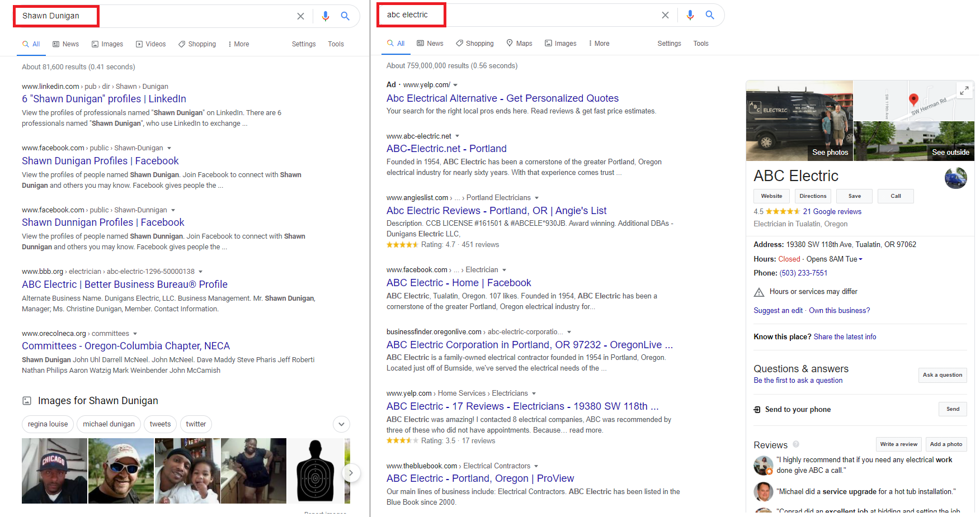Select the twitter image filter chip
This screenshot has height=517, width=980.
tap(196, 424)
